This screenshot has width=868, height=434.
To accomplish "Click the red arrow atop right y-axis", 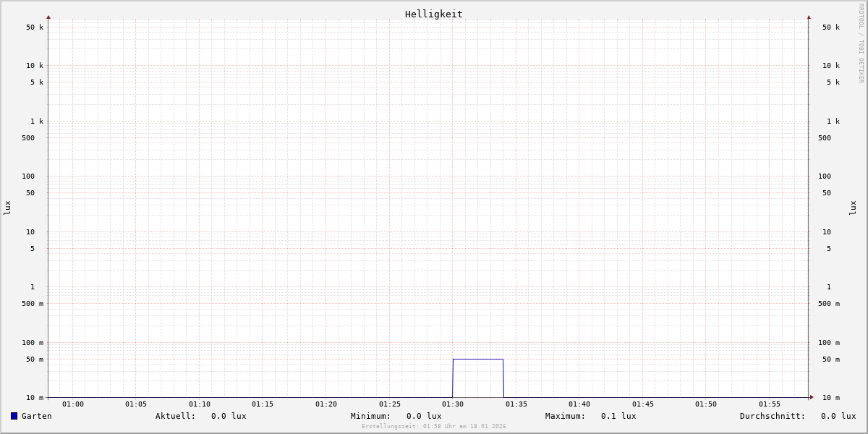I will [809, 17].
